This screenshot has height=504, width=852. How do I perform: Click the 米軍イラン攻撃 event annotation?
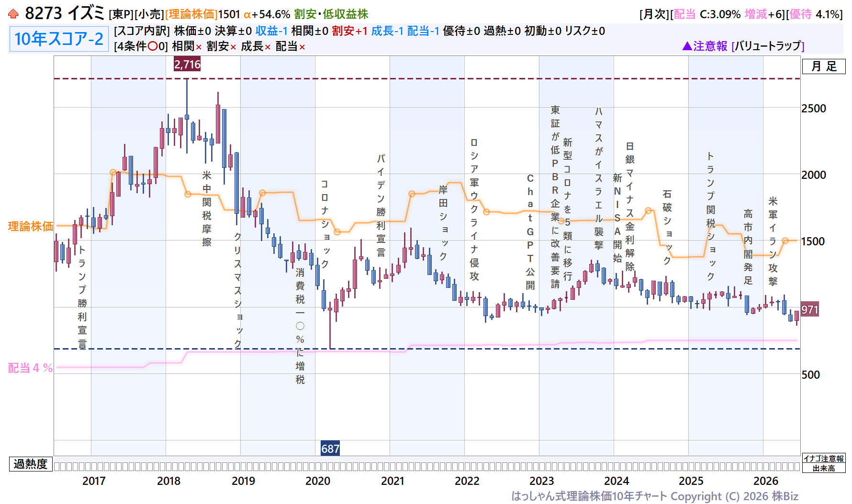point(773,241)
